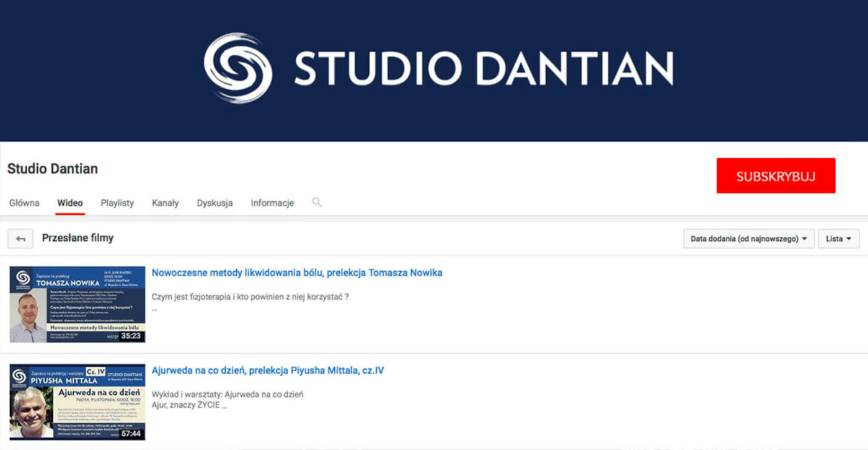Expand the Data dodania sort dropdown
This screenshot has height=450, width=868.
point(748,238)
